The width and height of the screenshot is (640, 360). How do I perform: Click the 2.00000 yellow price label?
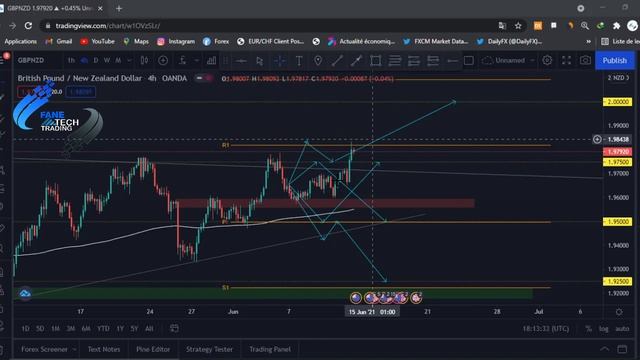[618, 102]
